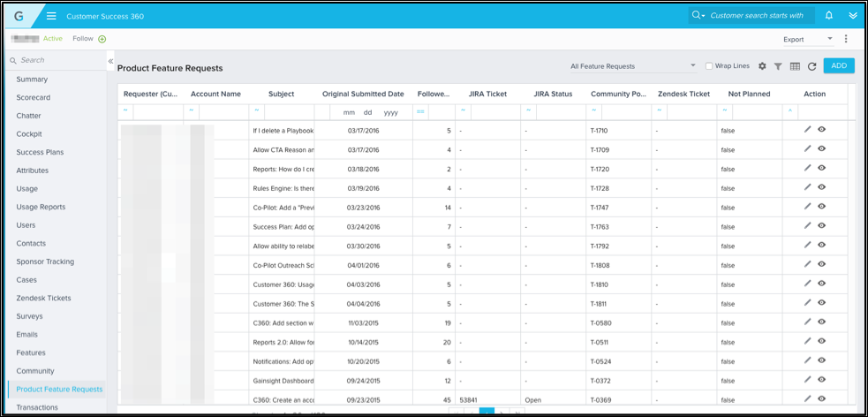Open filter operator for Subject column
Image resolution: width=868 pixels, height=417 pixels.
(x=257, y=111)
